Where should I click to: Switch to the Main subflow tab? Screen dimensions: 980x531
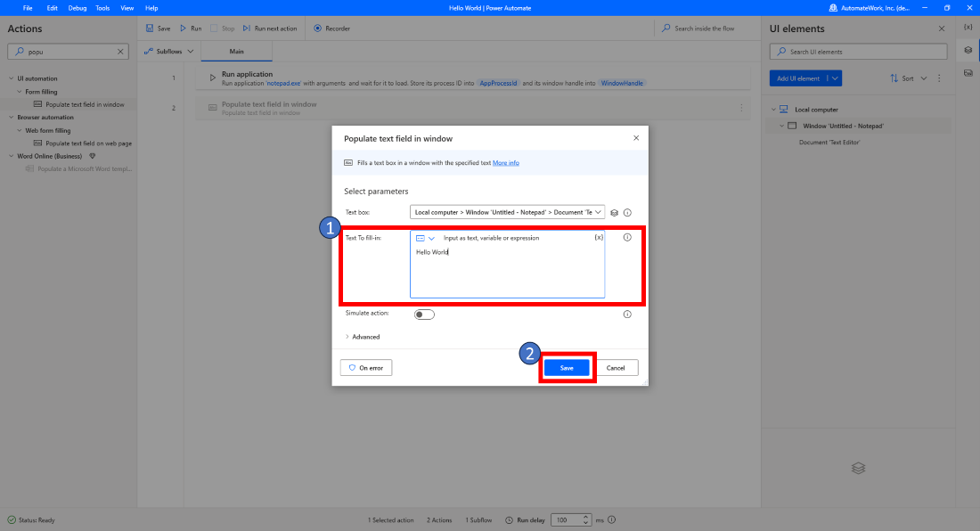point(236,51)
